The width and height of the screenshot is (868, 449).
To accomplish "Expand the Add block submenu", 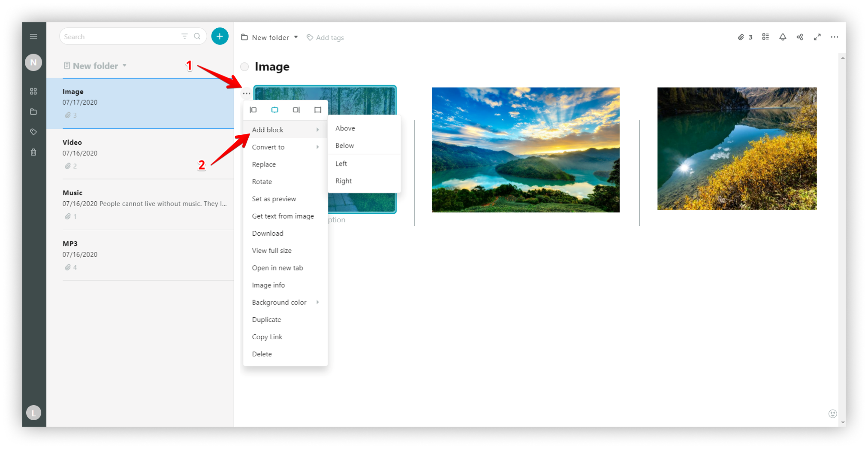I will click(x=285, y=130).
